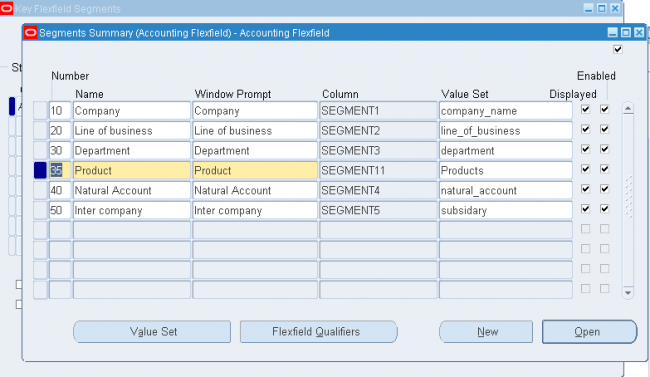The width and height of the screenshot is (650, 377).
Task: Maximize the Segments Summary window
Action: (626, 32)
